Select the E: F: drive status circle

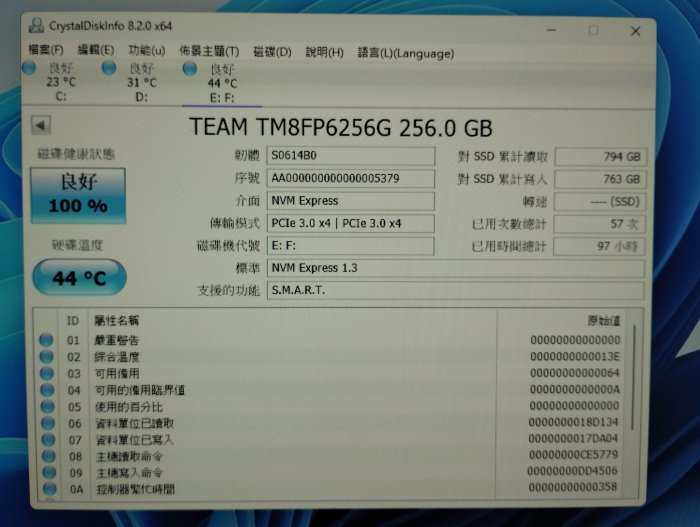click(190, 69)
